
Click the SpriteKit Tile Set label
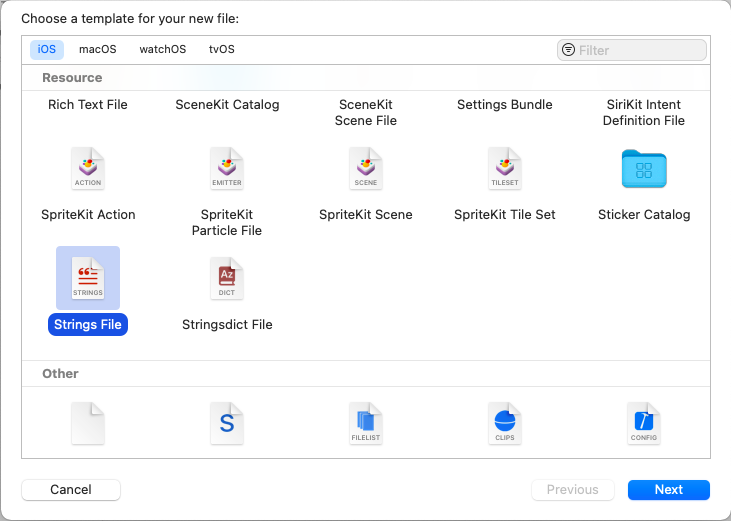504,214
